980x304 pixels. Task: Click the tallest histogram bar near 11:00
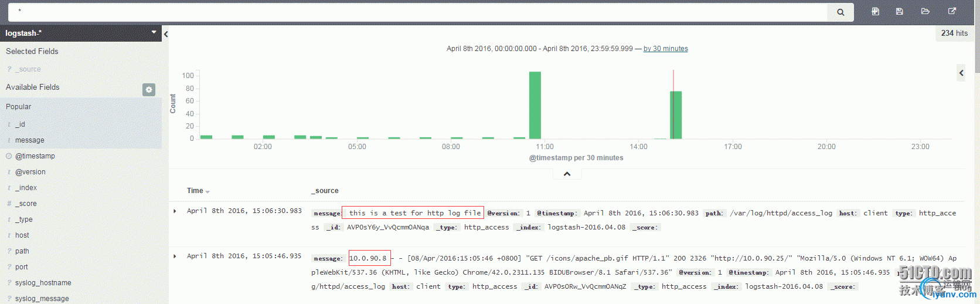[x=535, y=105]
